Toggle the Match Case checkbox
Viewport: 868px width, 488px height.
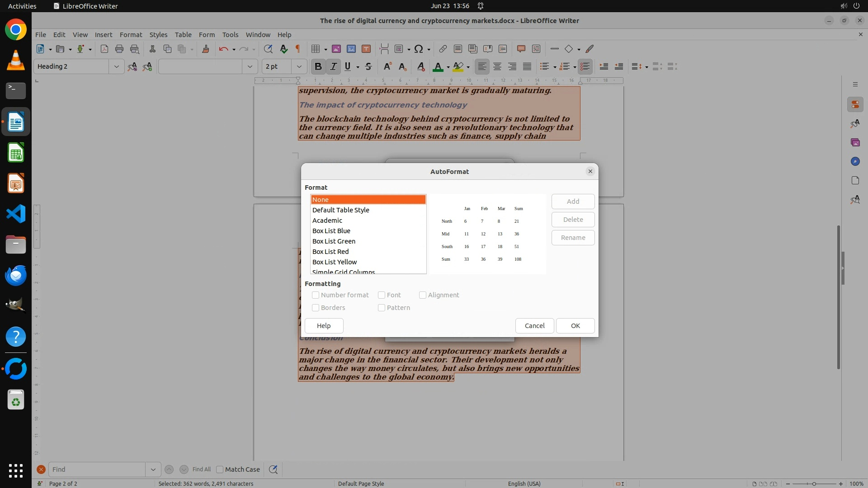(220, 469)
